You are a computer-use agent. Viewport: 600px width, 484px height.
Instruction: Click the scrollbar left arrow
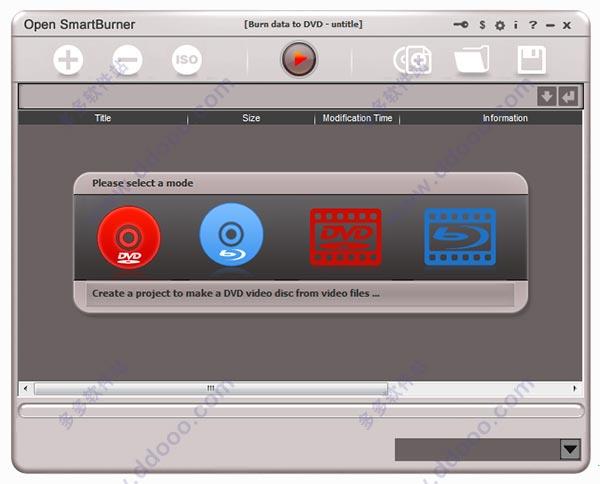26,388
